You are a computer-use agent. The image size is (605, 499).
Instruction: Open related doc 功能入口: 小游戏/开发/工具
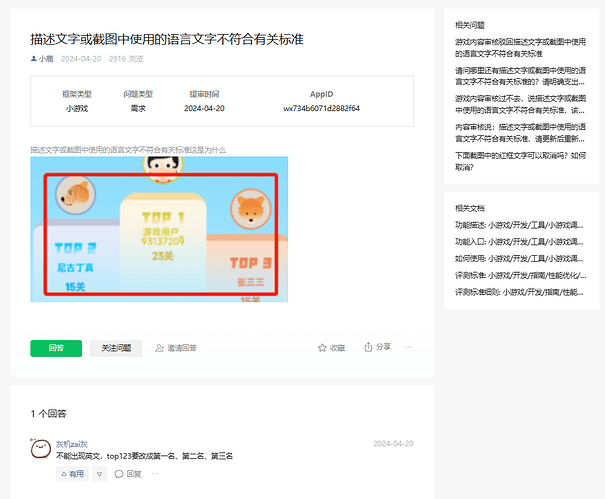click(519, 242)
